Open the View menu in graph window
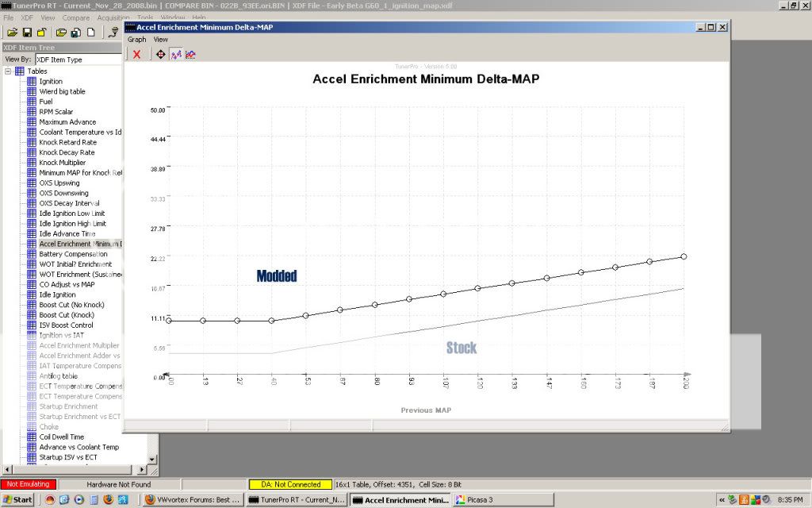Viewport: 812px width, 508px height. tap(161, 39)
